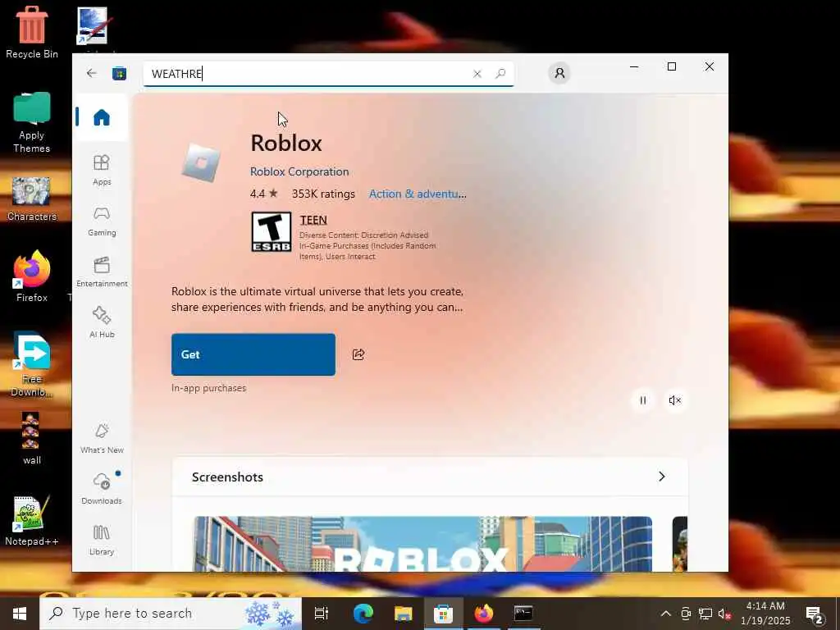Open the Characters desktop icon
This screenshot has width=840, height=630.
(32, 199)
